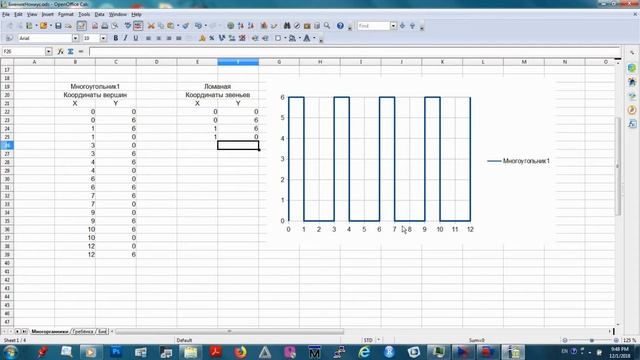Click the Paste icon
Viewport: 640px width, 360px height.
click(171, 26)
